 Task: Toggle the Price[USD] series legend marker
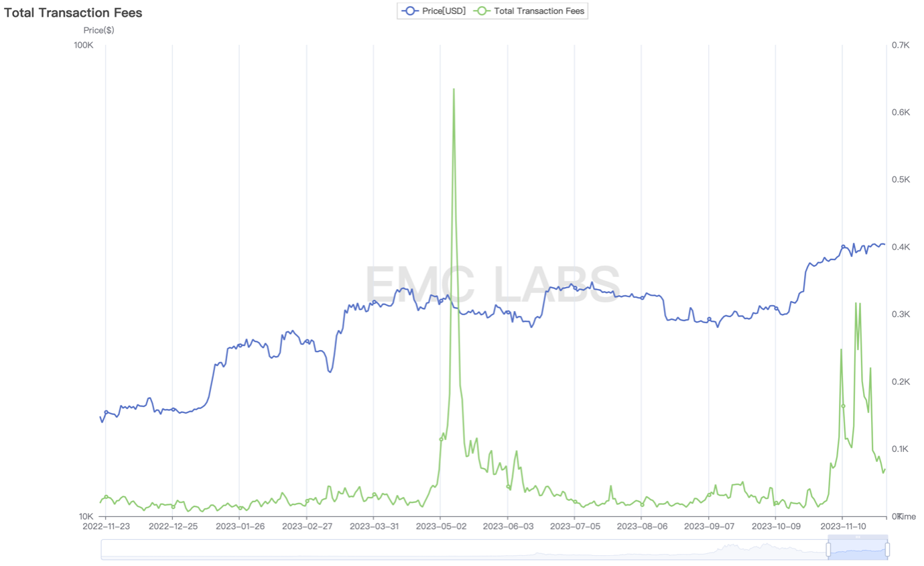coord(409,11)
